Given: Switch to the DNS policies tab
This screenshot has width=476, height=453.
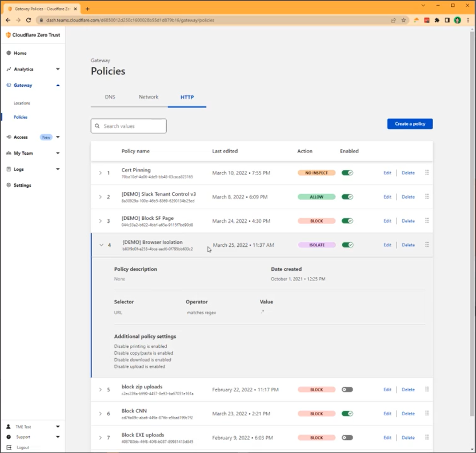Looking at the screenshot, I should click(x=110, y=97).
